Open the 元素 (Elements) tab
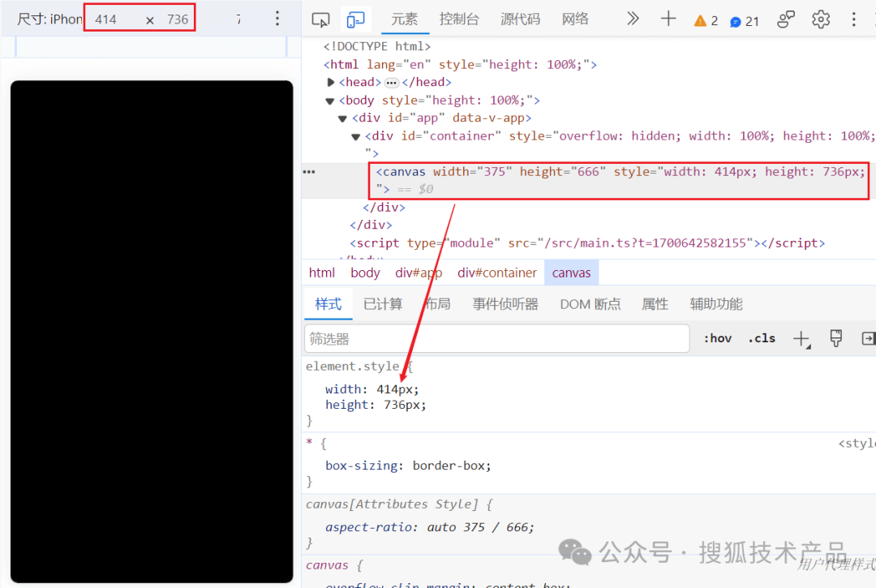This screenshot has height=588, width=876. pyautogui.click(x=405, y=19)
